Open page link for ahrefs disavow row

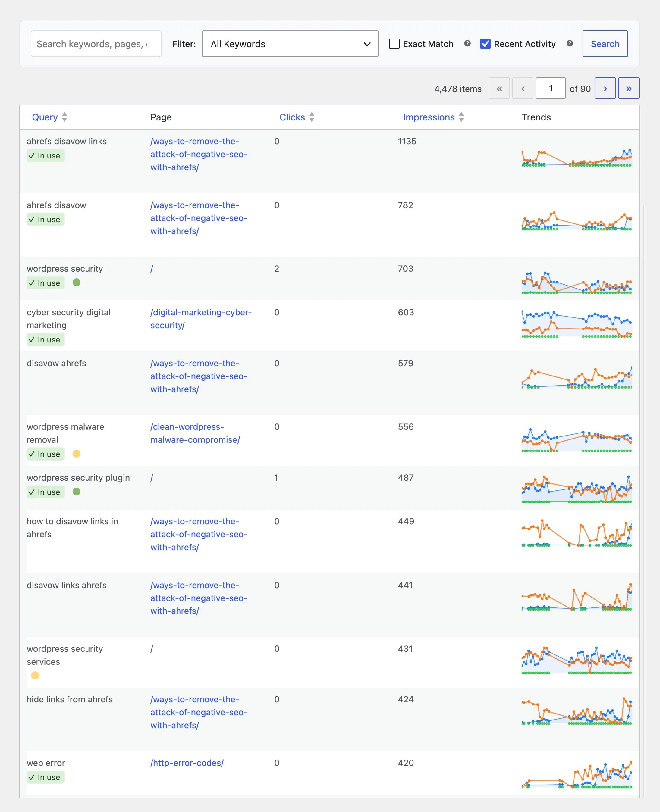coord(199,218)
